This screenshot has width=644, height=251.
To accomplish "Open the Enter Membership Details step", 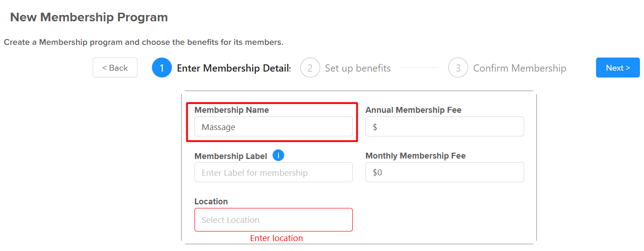I will (234, 68).
